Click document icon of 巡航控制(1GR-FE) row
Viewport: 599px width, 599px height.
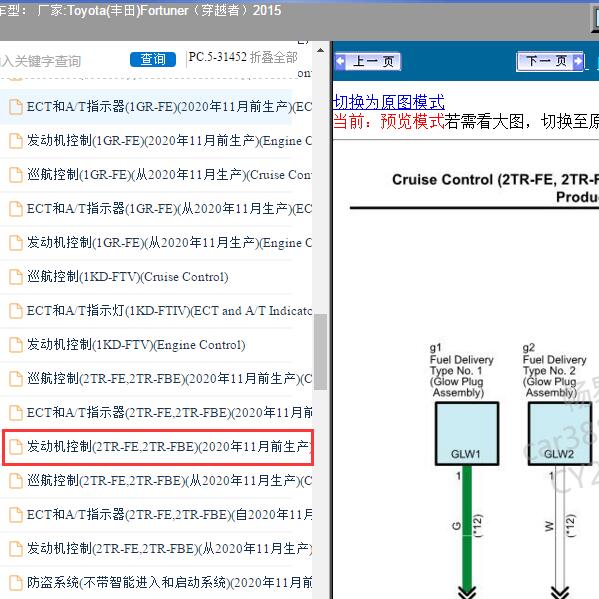click(16, 175)
